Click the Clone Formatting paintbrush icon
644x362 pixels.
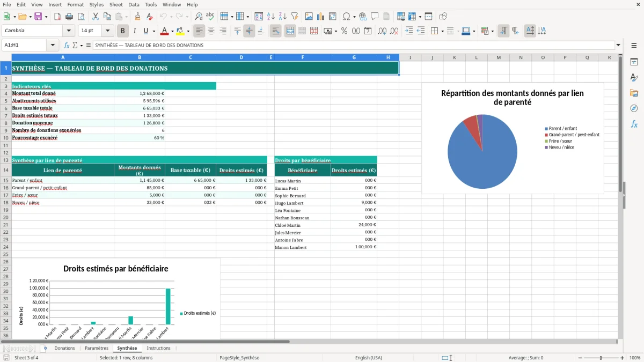(137, 17)
